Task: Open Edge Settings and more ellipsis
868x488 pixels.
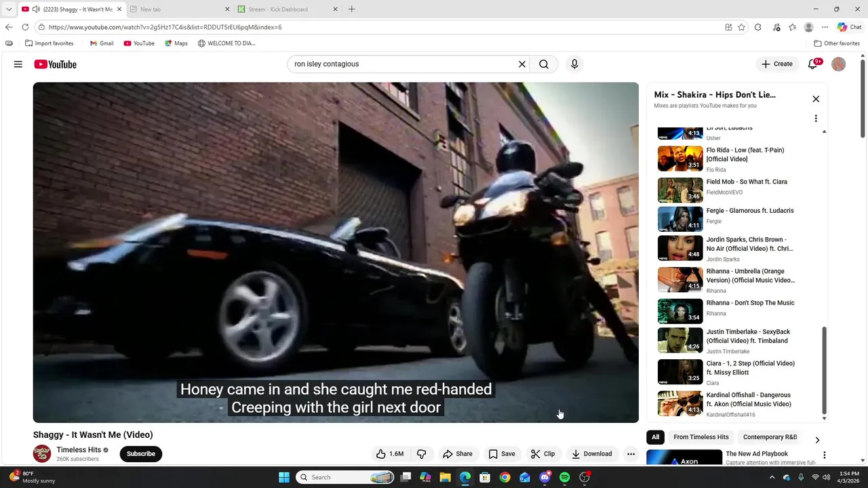Action: [x=825, y=27]
